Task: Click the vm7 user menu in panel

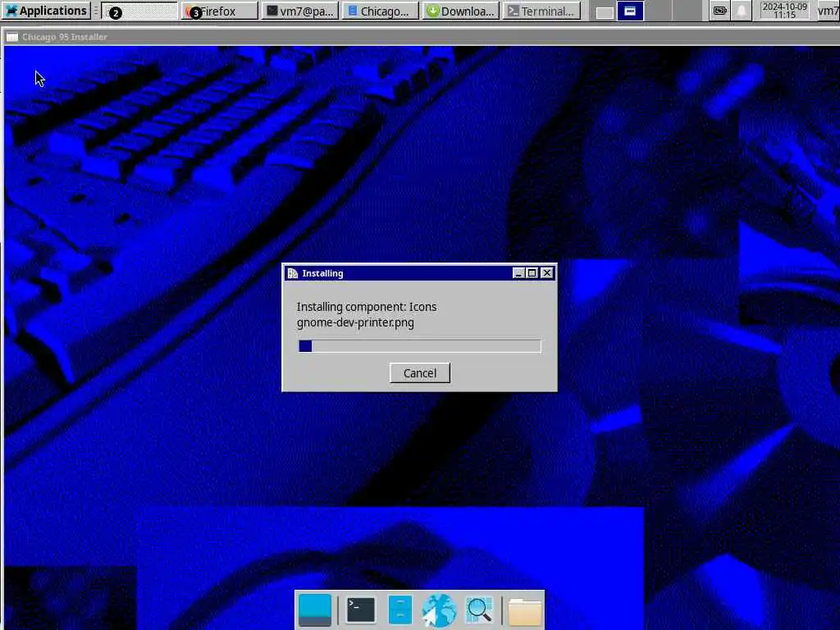Action: [829, 11]
